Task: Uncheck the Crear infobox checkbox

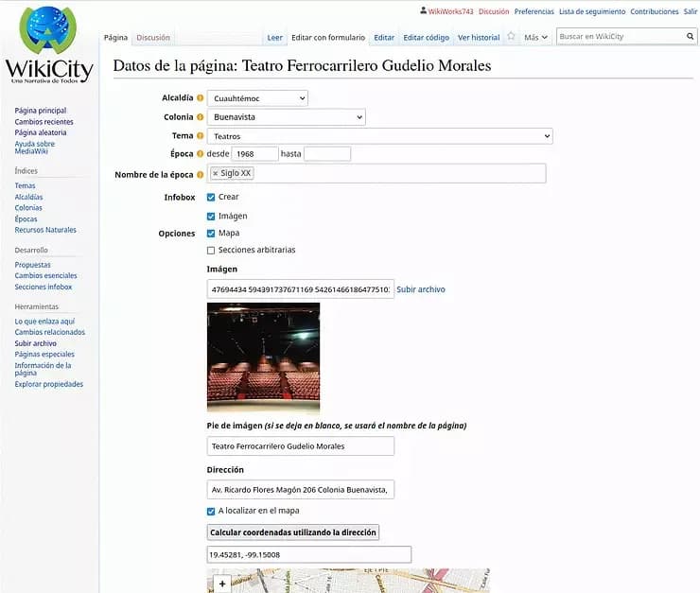Action: pos(211,197)
